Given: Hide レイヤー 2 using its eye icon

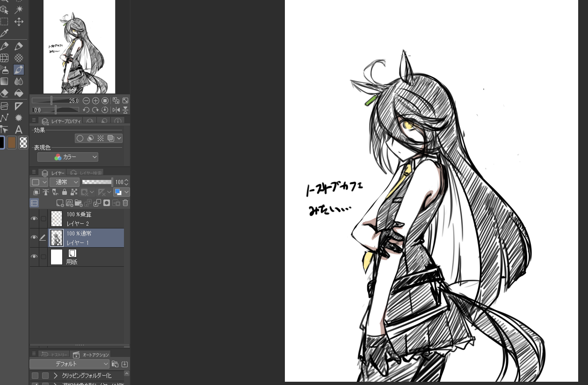Looking at the screenshot, I should [34, 219].
